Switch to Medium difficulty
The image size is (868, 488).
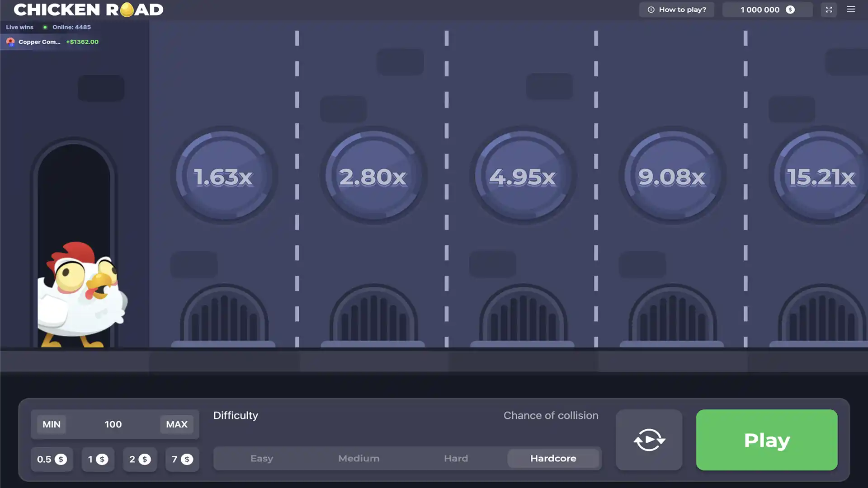[x=359, y=458]
